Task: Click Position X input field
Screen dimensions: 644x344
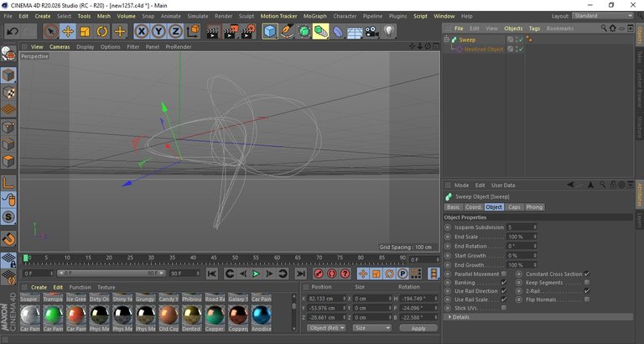Action: pos(326,299)
